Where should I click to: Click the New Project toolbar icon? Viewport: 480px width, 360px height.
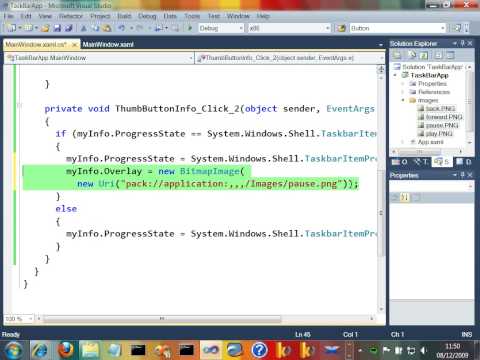point(11,28)
